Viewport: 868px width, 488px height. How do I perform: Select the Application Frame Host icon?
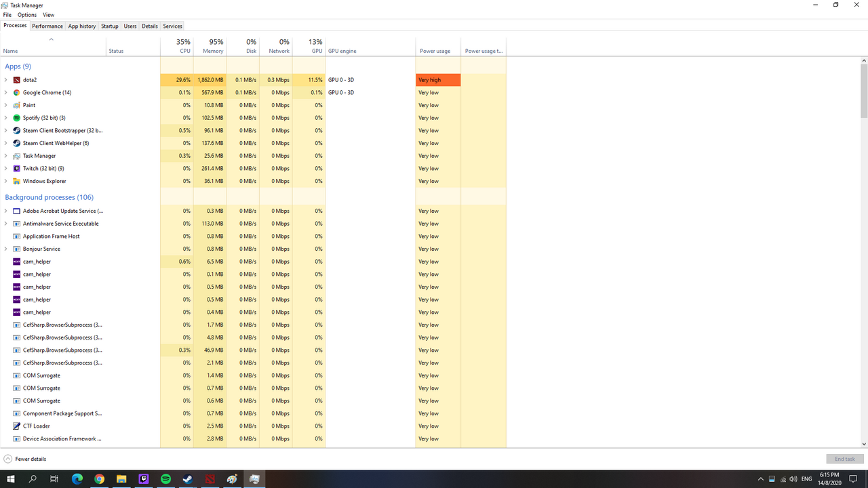[17, 237]
